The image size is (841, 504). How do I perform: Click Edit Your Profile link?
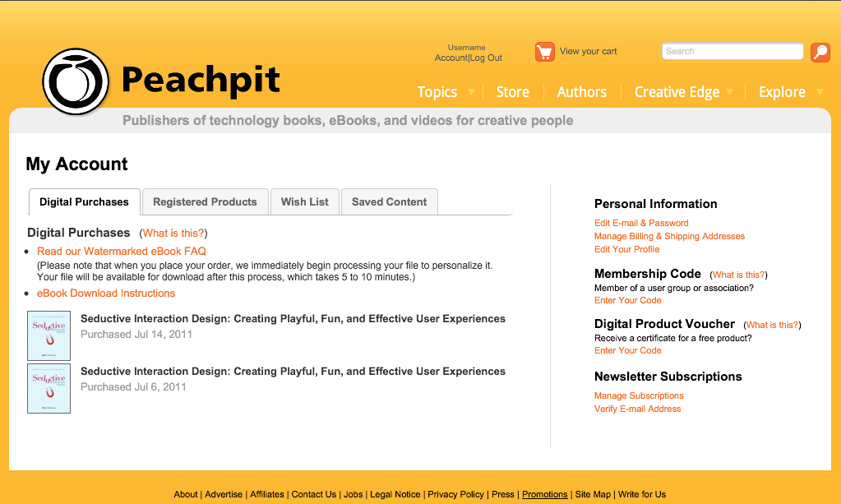point(626,249)
